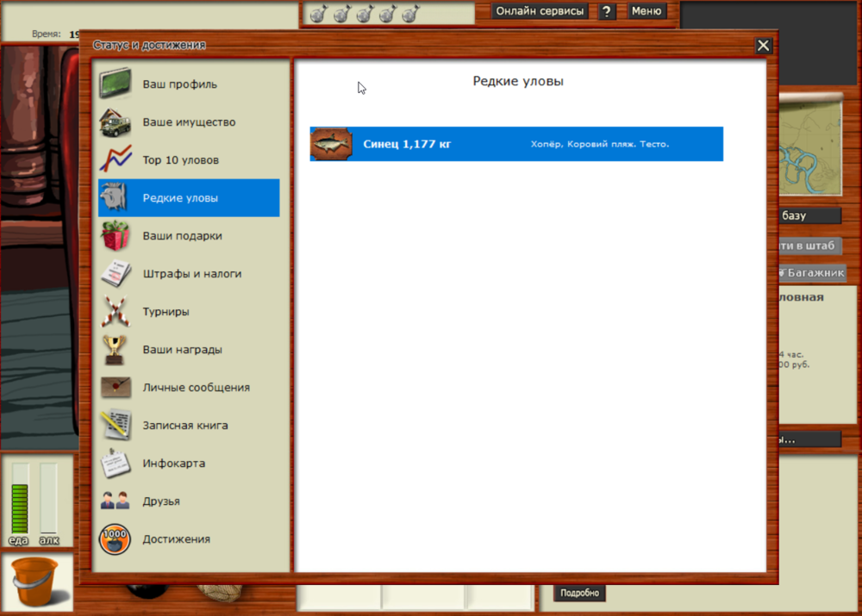Click the envelope personal messages icon

pos(115,388)
